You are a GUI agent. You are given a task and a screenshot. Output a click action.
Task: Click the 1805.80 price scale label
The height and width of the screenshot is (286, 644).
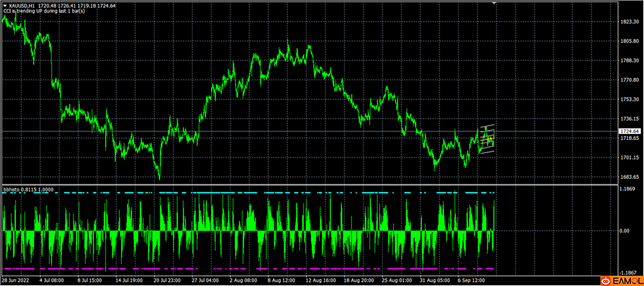click(x=629, y=41)
